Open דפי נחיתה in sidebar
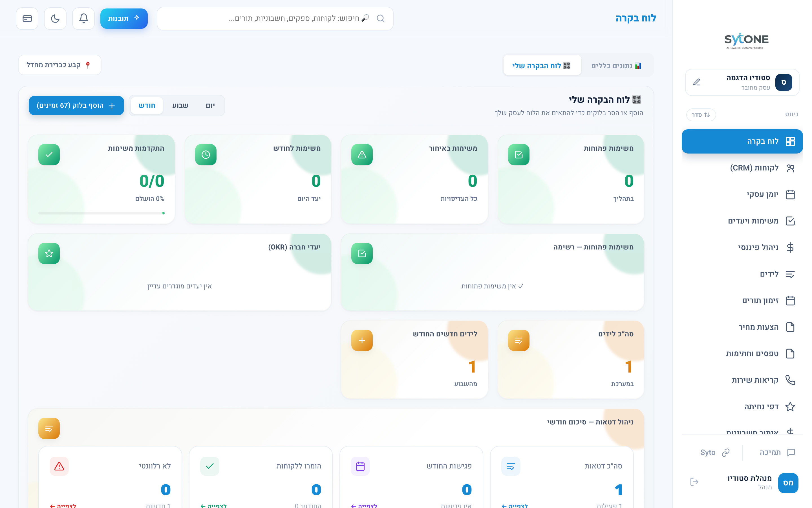The width and height of the screenshot is (812, 508). 742,407
